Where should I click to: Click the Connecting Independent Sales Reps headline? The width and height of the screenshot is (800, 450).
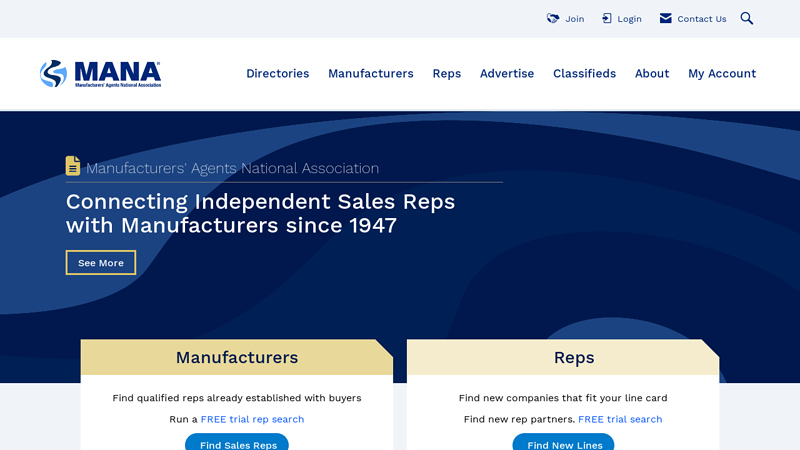pos(260,213)
